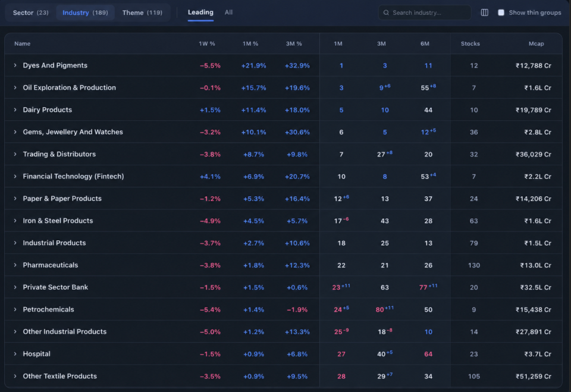
Task: Switch to the Sector tab
Action: coord(30,12)
